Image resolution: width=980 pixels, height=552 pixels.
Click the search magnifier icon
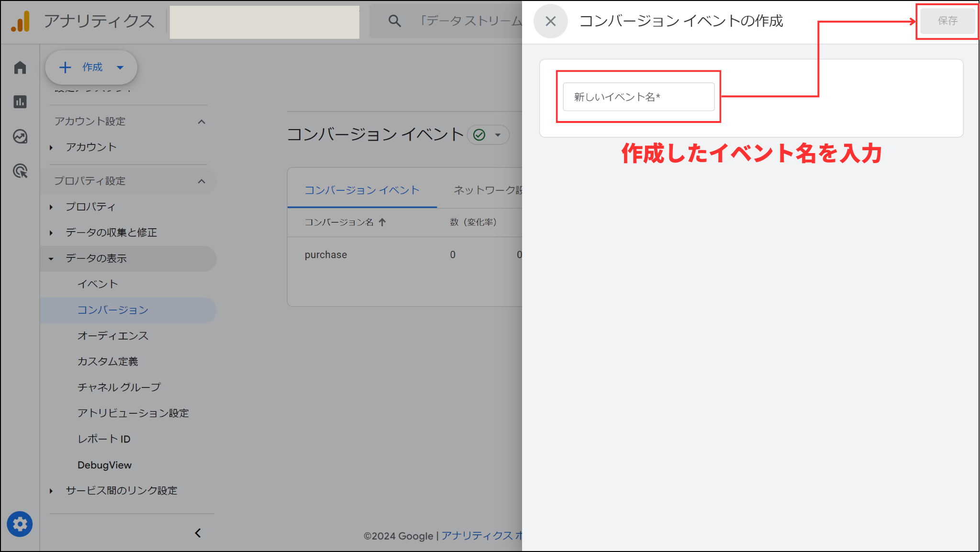(394, 21)
